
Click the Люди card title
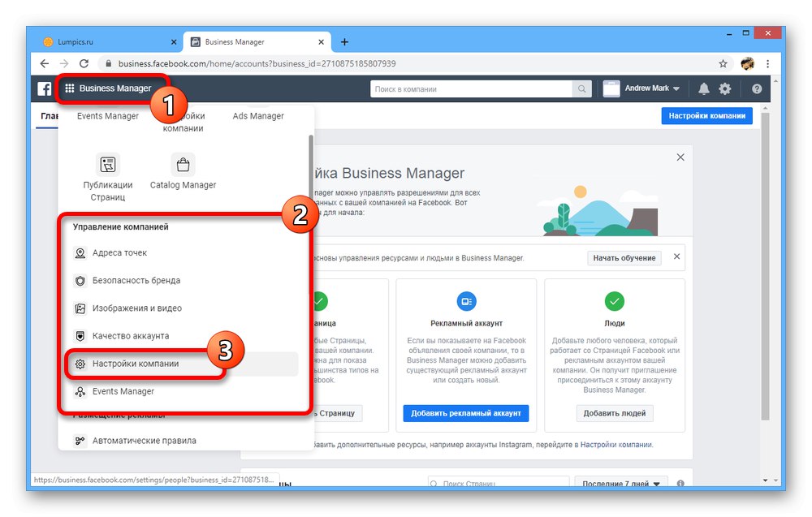(x=614, y=324)
